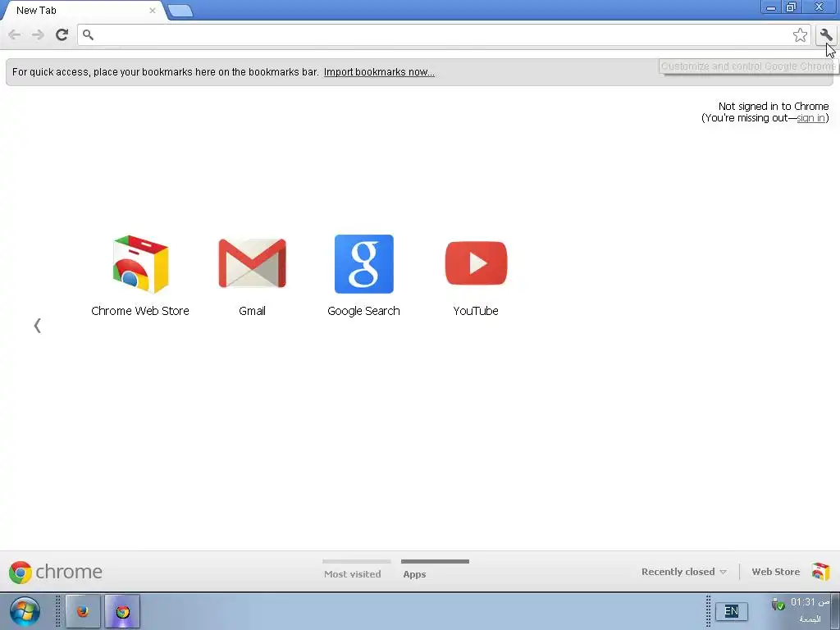This screenshot has height=630, width=840.
Task: Click the Web Store bag icon at bottom right
Action: tap(820, 572)
